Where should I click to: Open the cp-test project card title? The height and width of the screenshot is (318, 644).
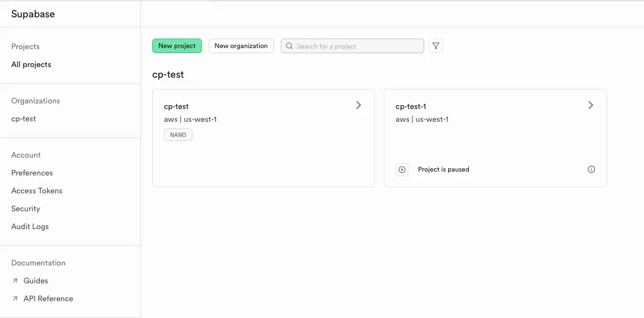(x=176, y=106)
